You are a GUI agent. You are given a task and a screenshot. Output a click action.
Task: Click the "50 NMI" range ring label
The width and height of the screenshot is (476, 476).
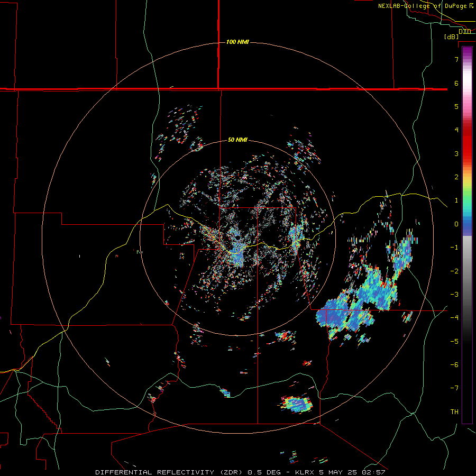(x=237, y=140)
